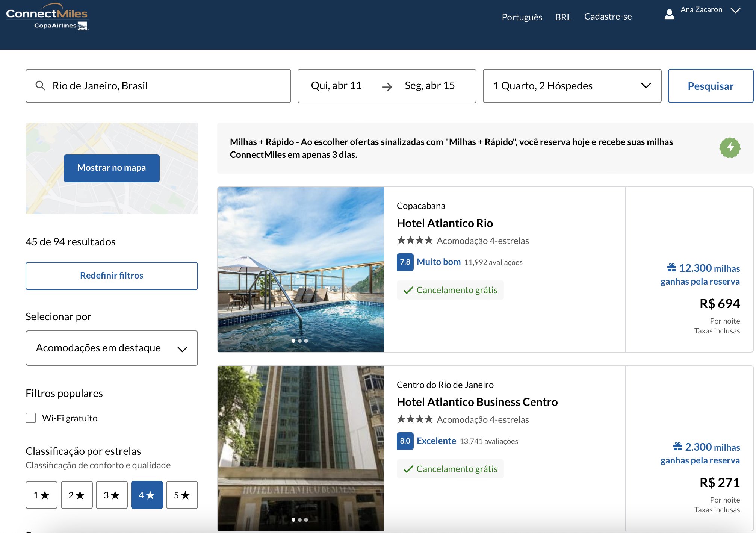This screenshot has height=533, width=756.
Task: Click the Muito bom rating label
Action: [438, 262]
